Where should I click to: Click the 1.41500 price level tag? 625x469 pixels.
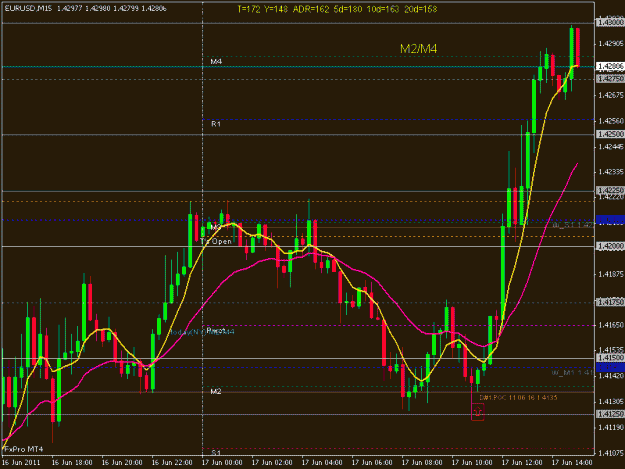pos(610,358)
